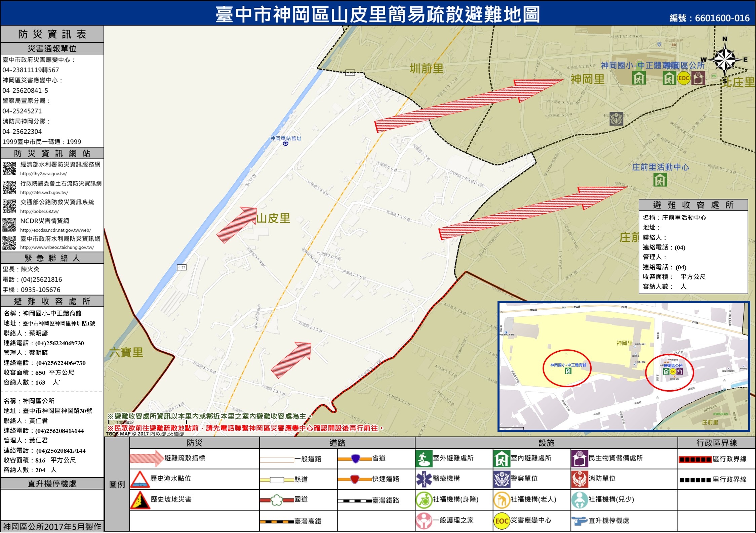Click red circle around 神岡區公所 in inset
Image resolution: width=756 pixels, height=533 pixels.
pyautogui.click(x=669, y=372)
